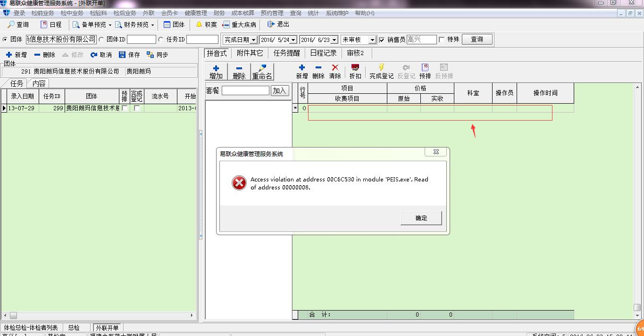Click 删除 minus icon above the item grid
The height and width of the screenshot is (336, 644).
click(318, 68)
